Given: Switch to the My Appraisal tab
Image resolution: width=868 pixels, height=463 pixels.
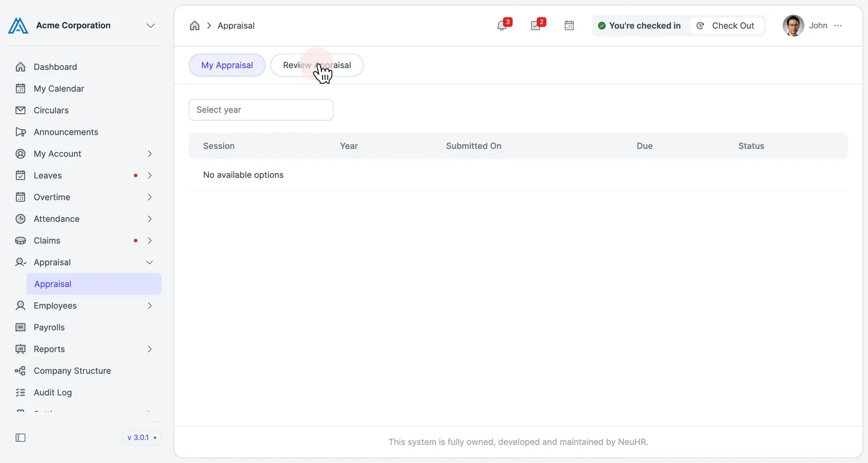Looking at the screenshot, I should (227, 65).
